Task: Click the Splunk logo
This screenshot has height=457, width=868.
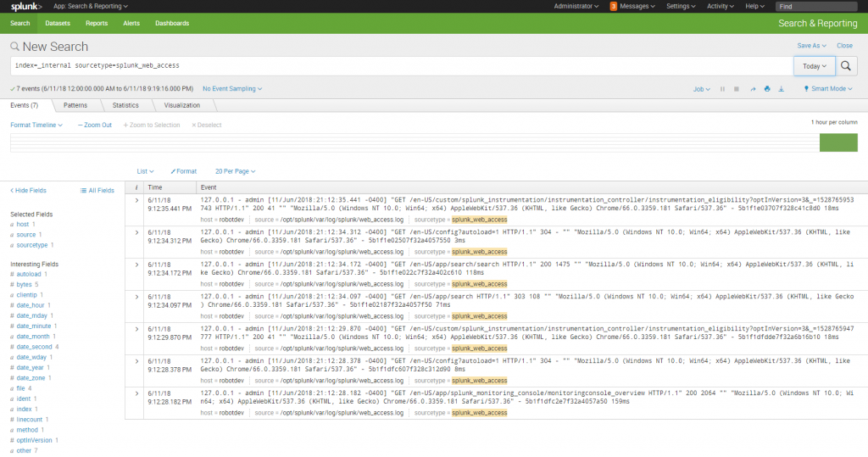Action: tap(26, 7)
